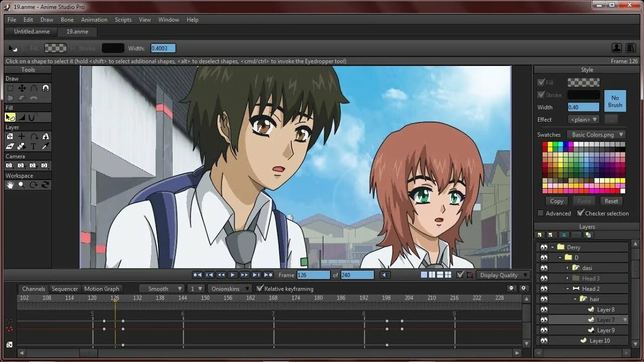Open the File menu
Screen dimensions: 644x362
tap(12, 20)
